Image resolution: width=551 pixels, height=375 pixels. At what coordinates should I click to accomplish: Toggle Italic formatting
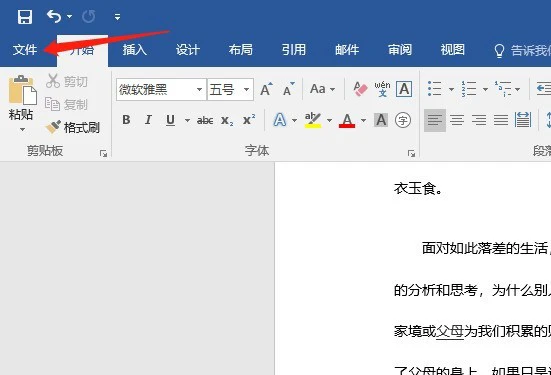point(148,120)
